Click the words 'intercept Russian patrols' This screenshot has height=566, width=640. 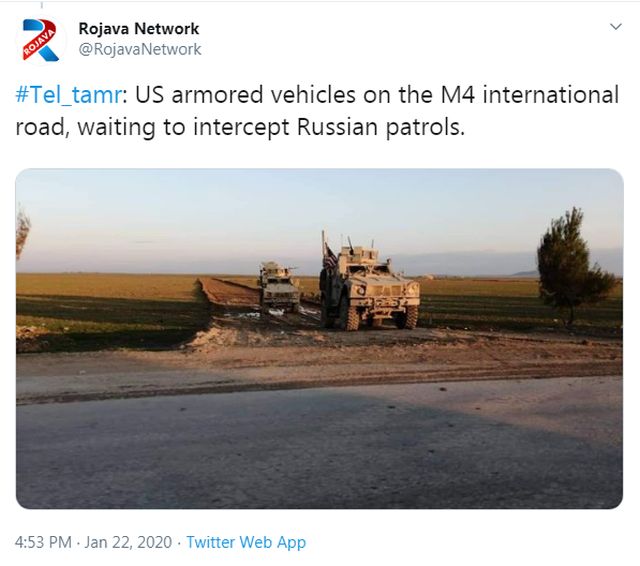click(x=329, y=127)
